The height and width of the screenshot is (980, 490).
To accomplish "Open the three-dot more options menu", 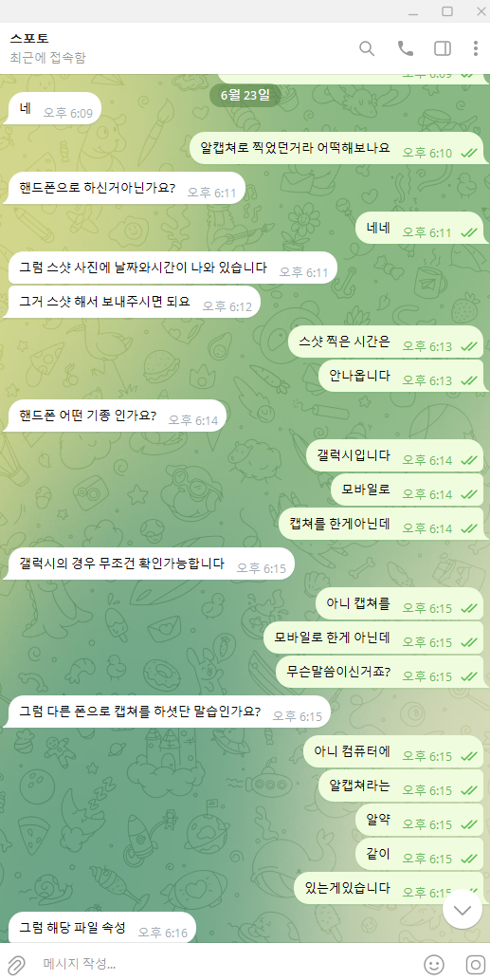I will pyautogui.click(x=476, y=48).
